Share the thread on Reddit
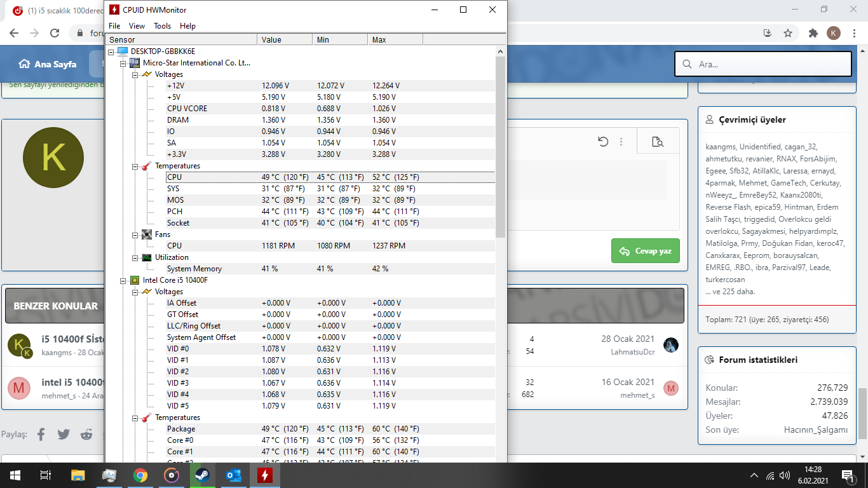This screenshot has height=488, width=868. coord(86,435)
